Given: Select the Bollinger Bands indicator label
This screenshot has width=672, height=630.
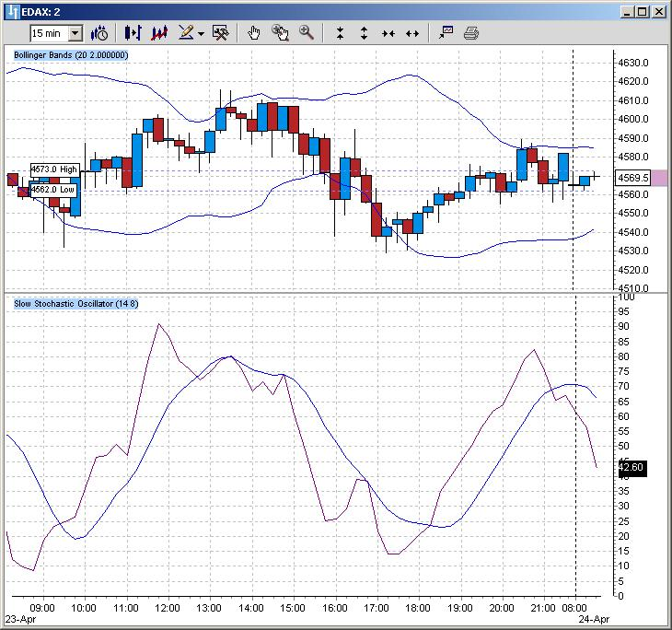Looking at the screenshot, I should 71,55.
